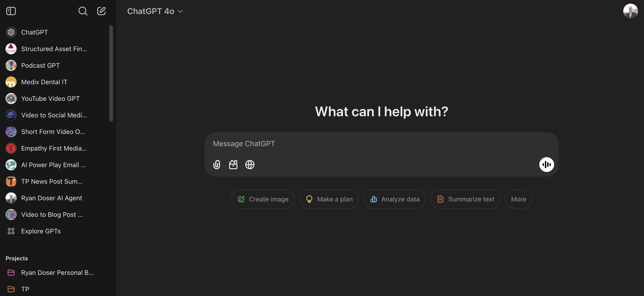Open the ChatGPT 4o model selector
This screenshot has height=296, width=644.
tap(155, 11)
